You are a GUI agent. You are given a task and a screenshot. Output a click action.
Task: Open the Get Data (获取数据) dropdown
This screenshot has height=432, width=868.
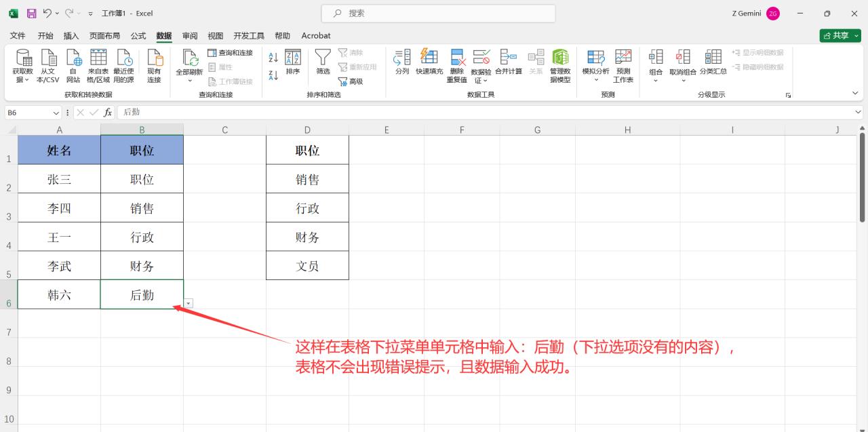tap(23, 66)
